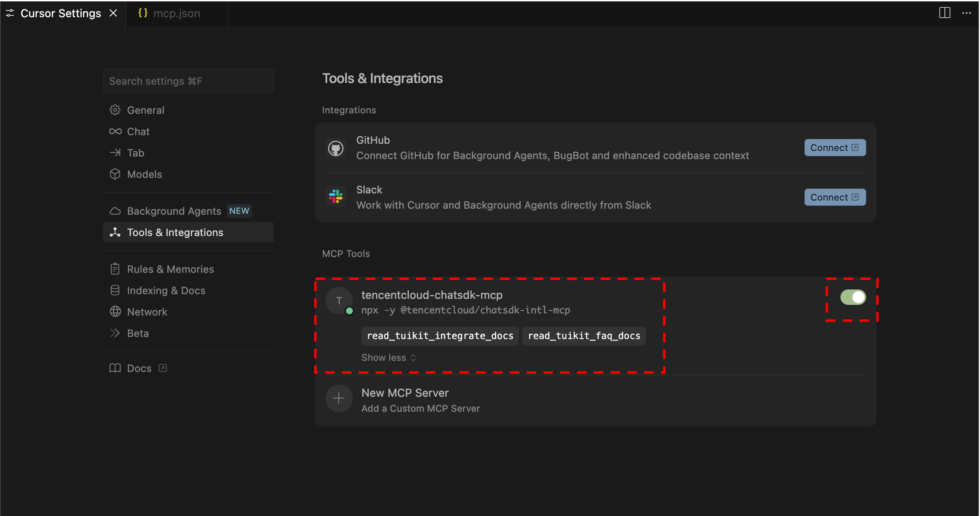Select the tencentcloud-chatsdk-mcp server name
The image size is (980, 516).
pos(432,295)
